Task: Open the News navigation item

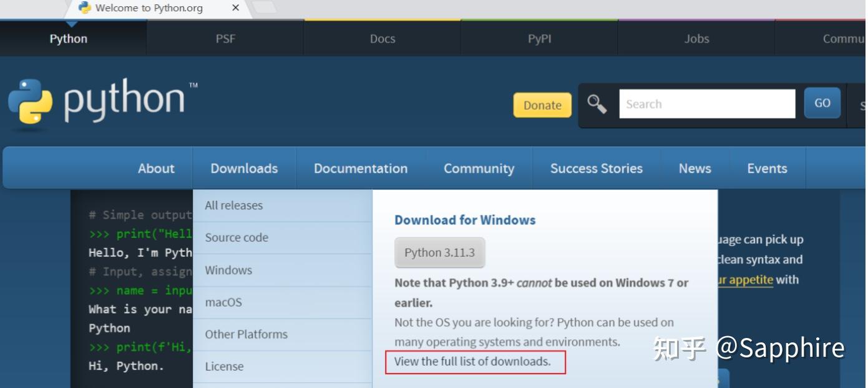Action: [695, 169]
